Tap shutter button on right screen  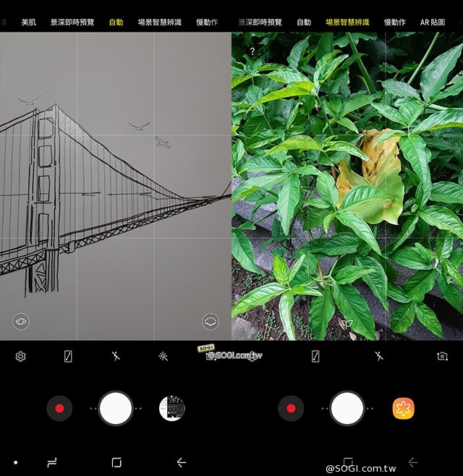(347, 408)
